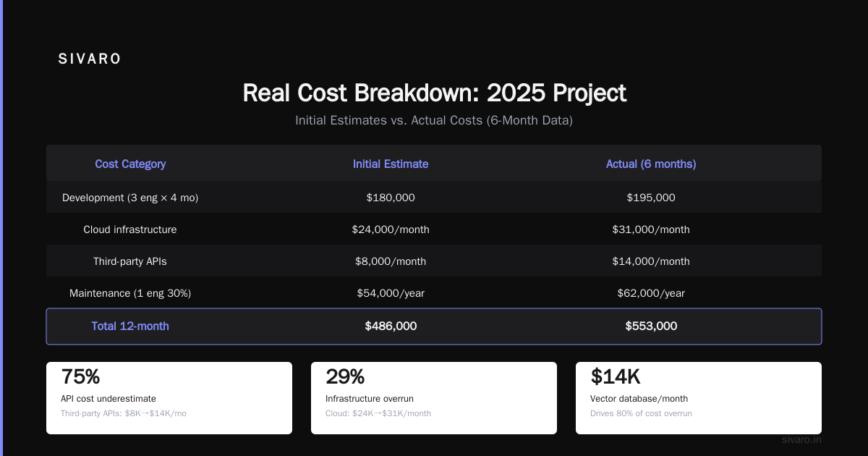Select the 'Actual (6 months)' column header

[651, 164]
